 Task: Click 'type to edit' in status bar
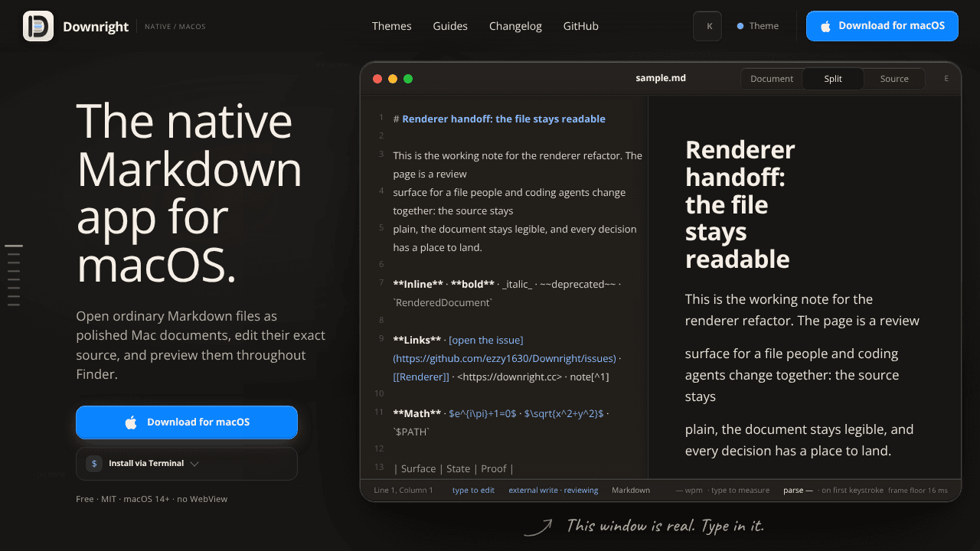[x=473, y=490]
